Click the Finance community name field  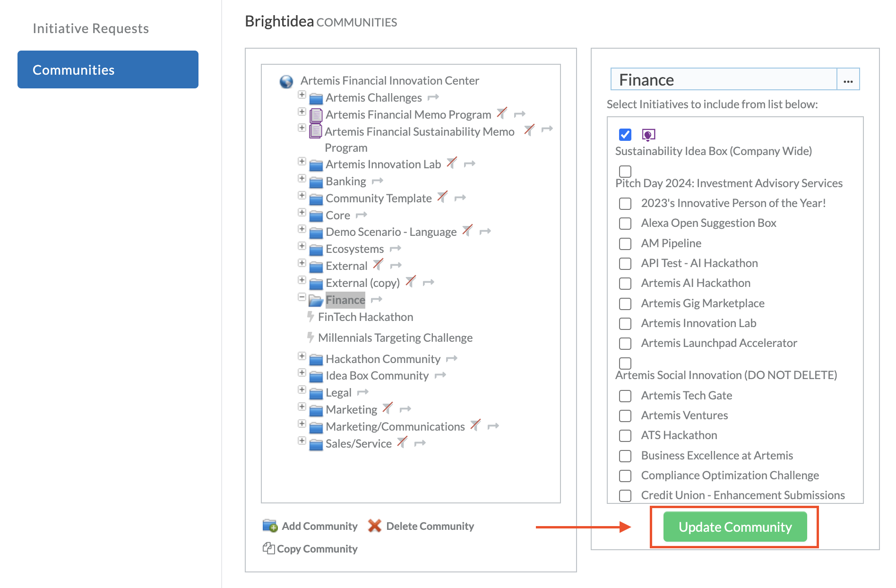(724, 79)
